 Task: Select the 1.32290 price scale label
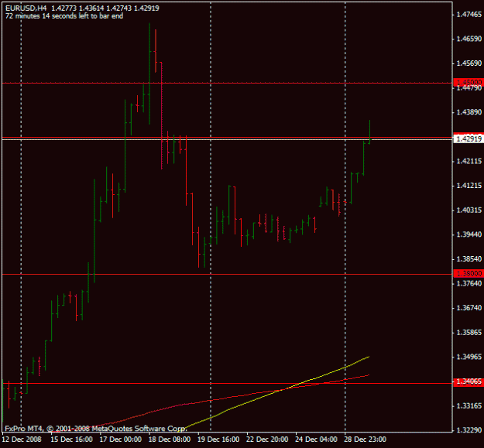469,430
